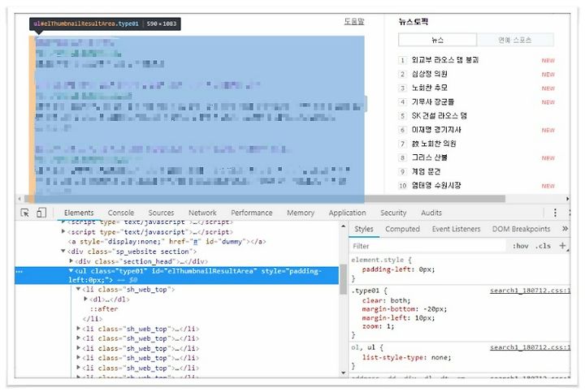This screenshot has height=392, width=585.
Task: Open news topic 계엄 문건
Action: tap(426, 171)
